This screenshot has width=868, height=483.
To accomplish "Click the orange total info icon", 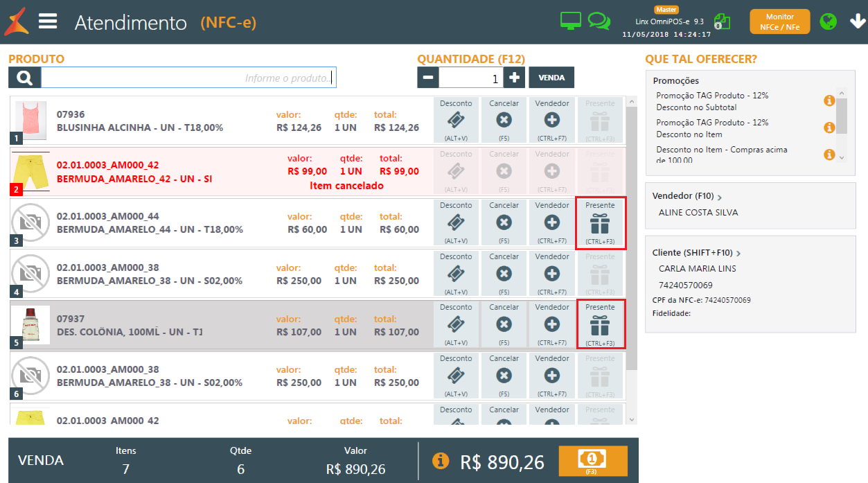I will (441, 461).
